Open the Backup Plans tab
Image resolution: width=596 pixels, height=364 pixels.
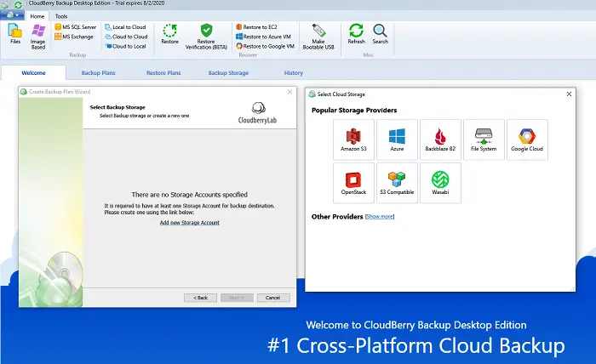tap(98, 73)
